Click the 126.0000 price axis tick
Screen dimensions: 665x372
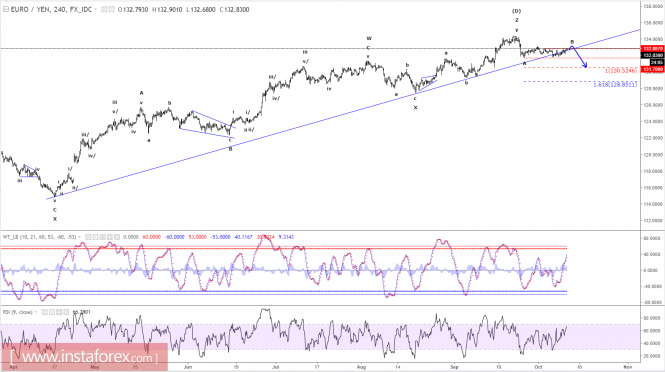pos(654,105)
